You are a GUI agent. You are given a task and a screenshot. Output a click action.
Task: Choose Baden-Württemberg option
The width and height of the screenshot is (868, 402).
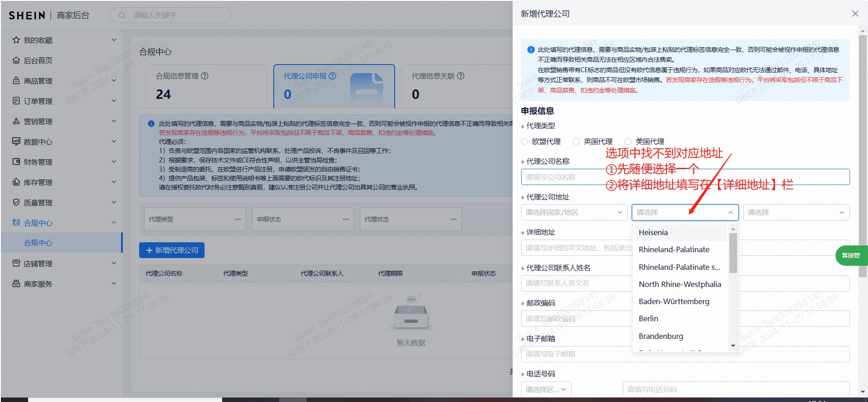click(681, 301)
